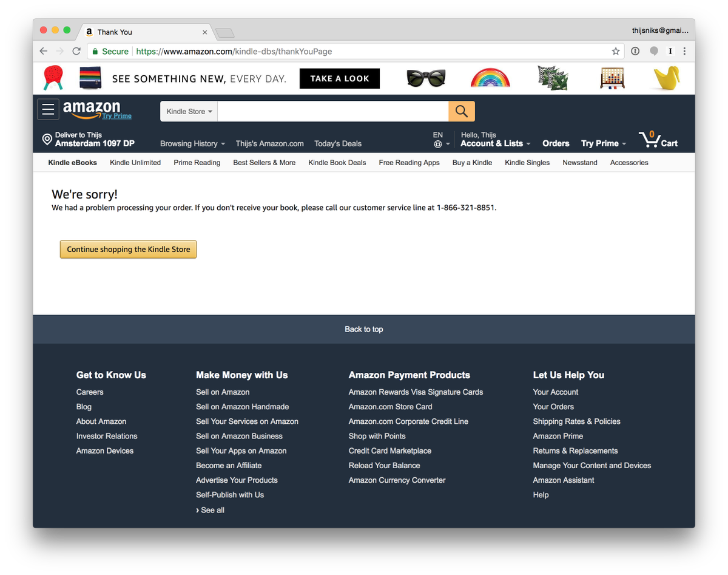Expand Account & Lists dropdown

pyautogui.click(x=495, y=144)
